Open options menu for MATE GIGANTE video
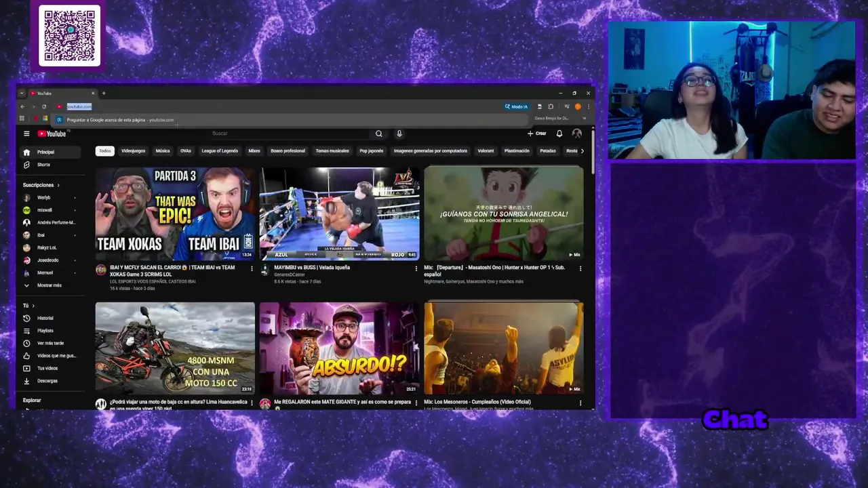Screen dimensions: 868x488 coord(416,403)
